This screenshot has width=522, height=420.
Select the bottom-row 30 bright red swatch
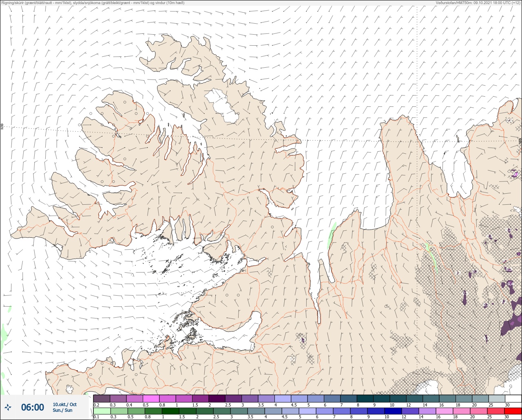(x=513, y=411)
